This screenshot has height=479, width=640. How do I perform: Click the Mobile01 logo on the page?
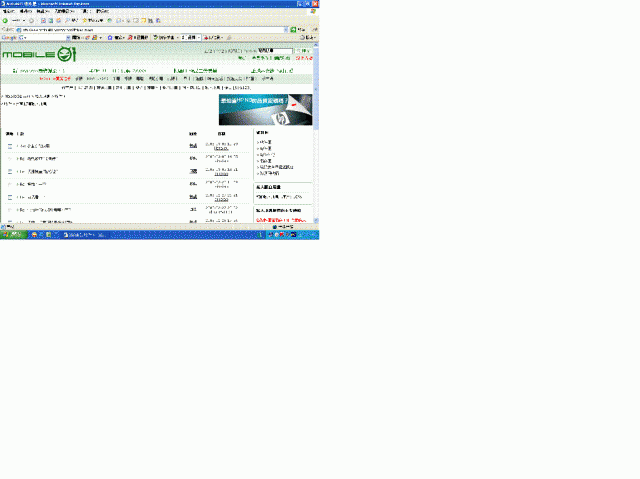click(39, 54)
